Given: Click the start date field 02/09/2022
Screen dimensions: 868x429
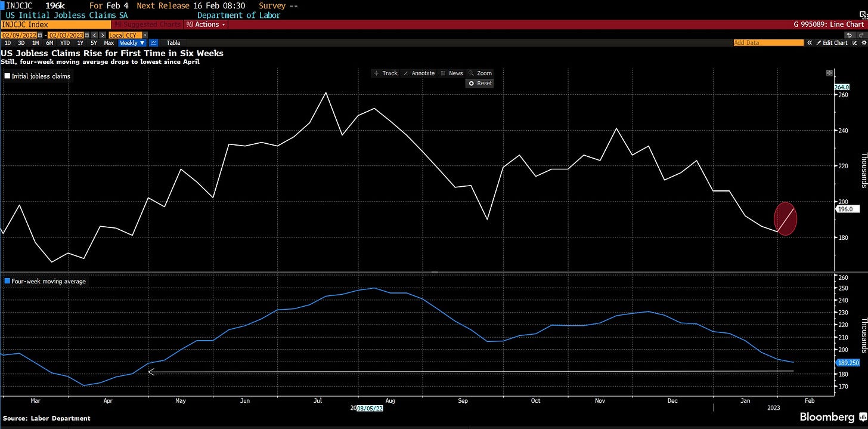Looking at the screenshot, I should [x=18, y=35].
